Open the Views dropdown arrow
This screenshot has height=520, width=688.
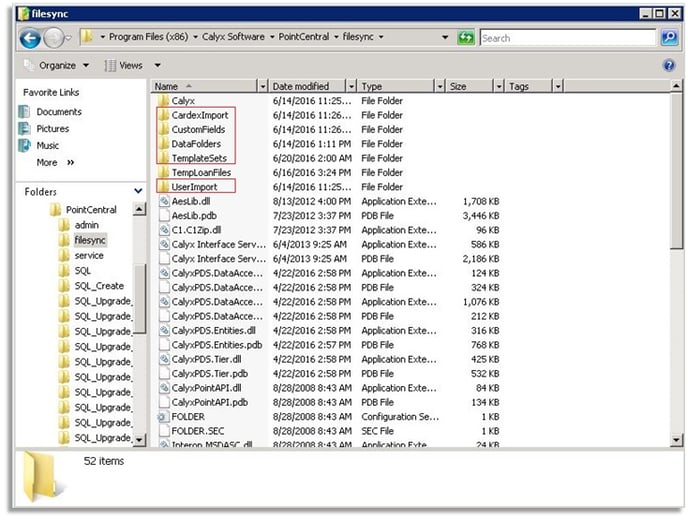(x=157, y=66)
